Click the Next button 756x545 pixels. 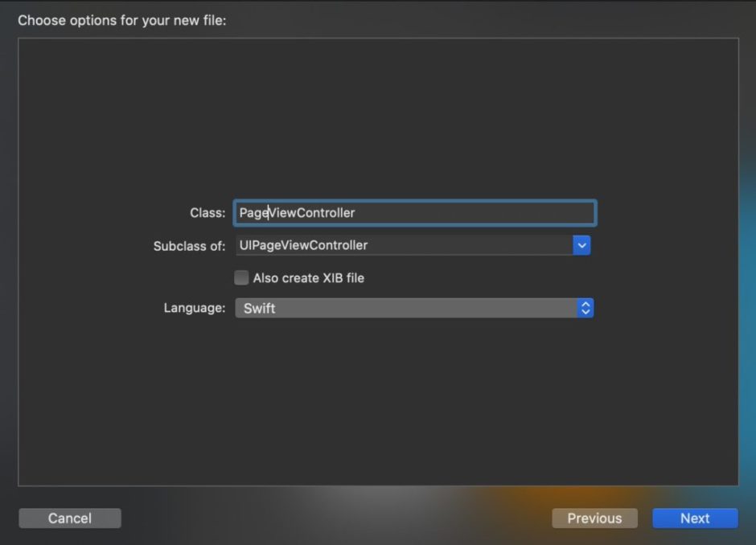click(x=695, y=518)
